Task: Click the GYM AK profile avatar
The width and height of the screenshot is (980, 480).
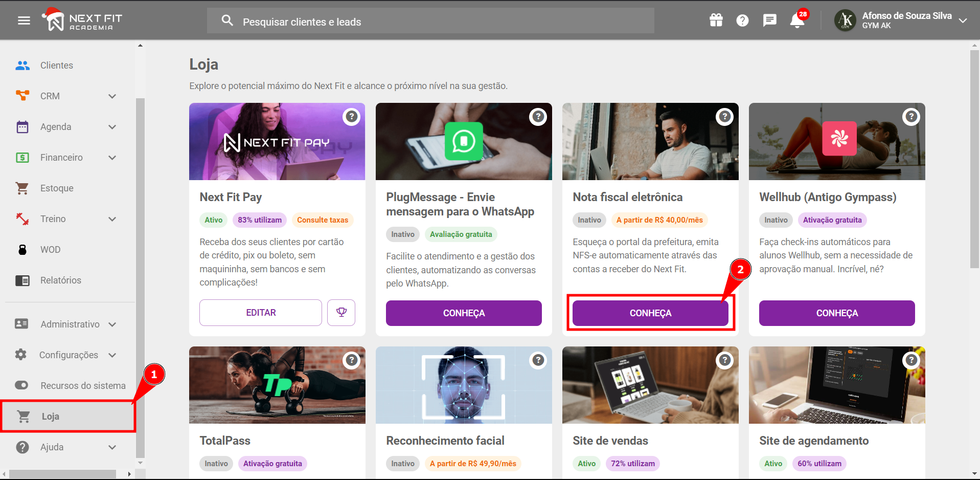Action: (846, 20)
